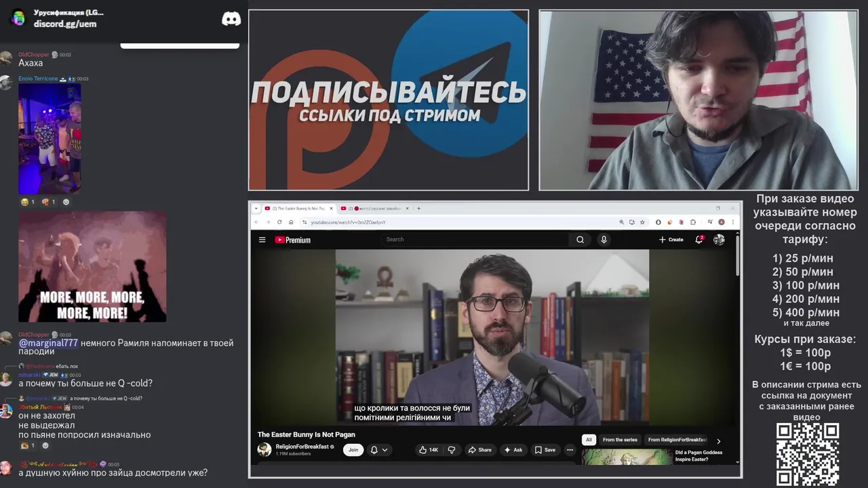The width and height of the screenshot is (868, 488).
Task: Close the Easter Bunny browser tab
Action: click(332, 208)
